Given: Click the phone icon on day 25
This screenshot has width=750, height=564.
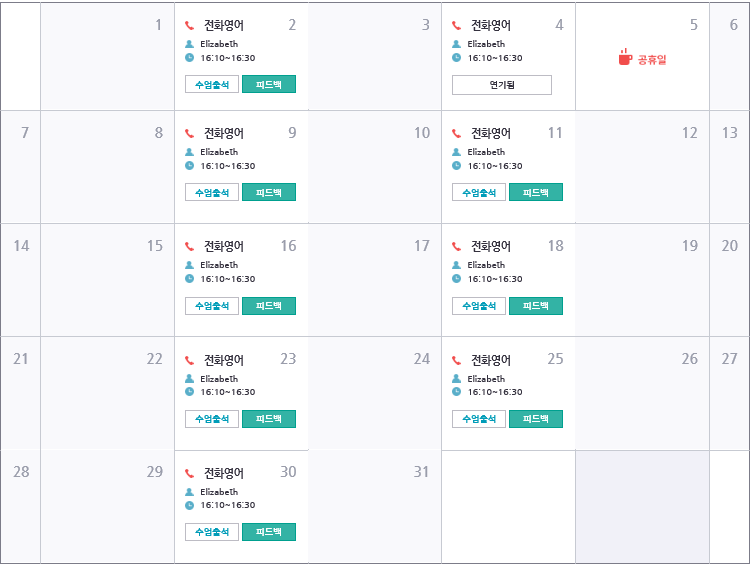Looking at the screenshot, I should point(457,360).
